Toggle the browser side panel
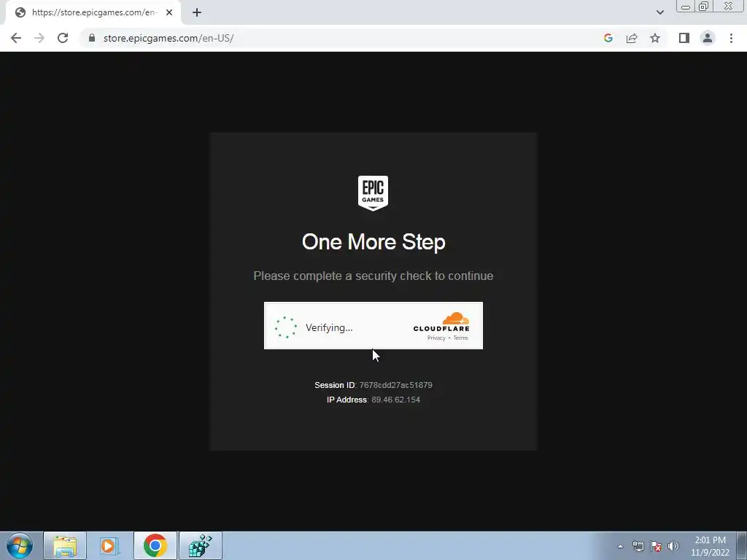Viewport: 747px width, 560px height. point(684,38)
